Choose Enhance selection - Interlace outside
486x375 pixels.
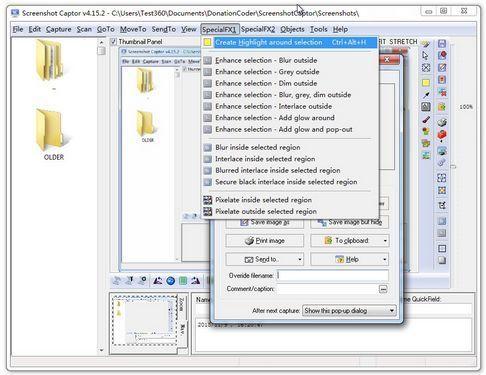[290, 106]
